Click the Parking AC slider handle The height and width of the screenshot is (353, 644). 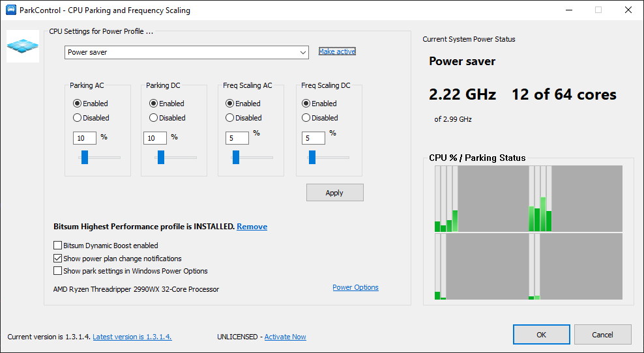click(85, 157)
